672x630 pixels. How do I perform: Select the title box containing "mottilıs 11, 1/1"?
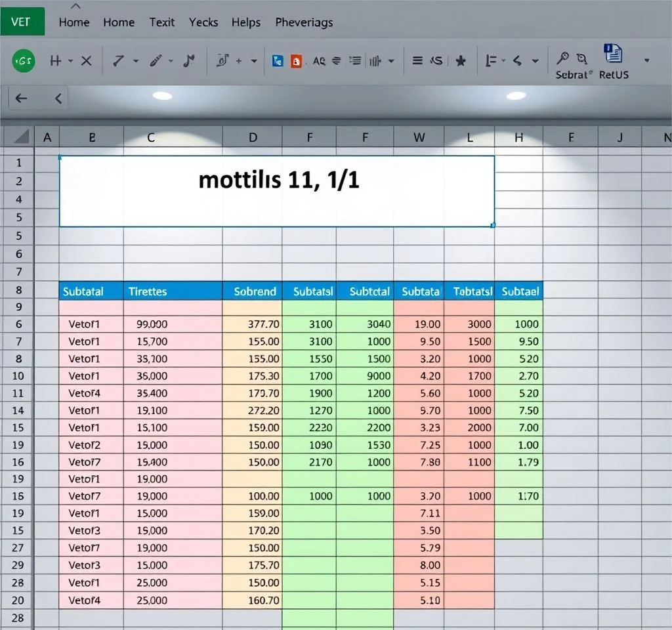point(276,191)
